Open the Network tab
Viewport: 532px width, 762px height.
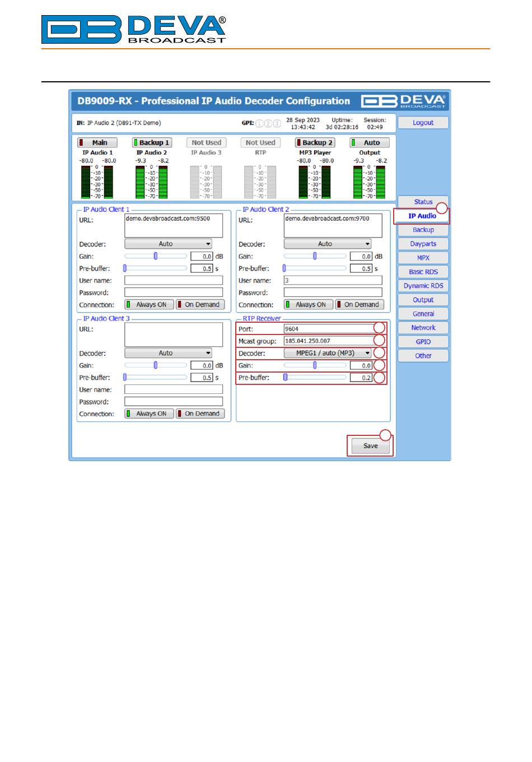pyautogui.click(x=423, y=328)
